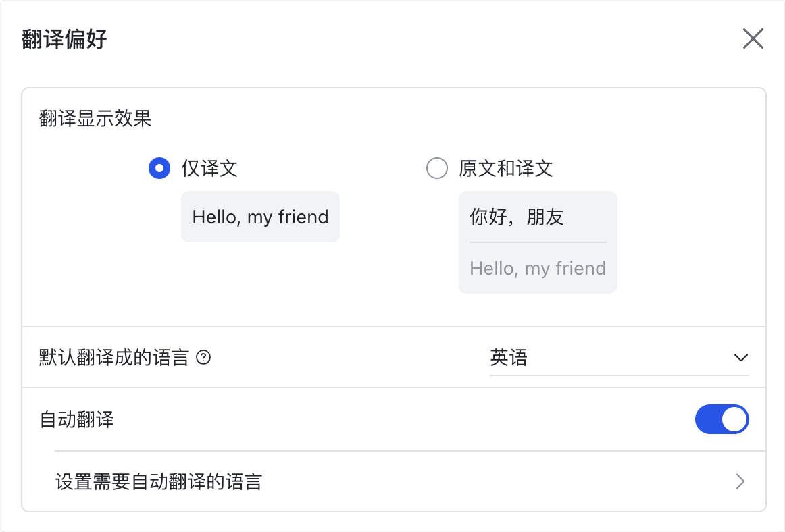Click the question mark help icon
The height and width of the screenshot is (532, 785).
(x=203, y=358)
